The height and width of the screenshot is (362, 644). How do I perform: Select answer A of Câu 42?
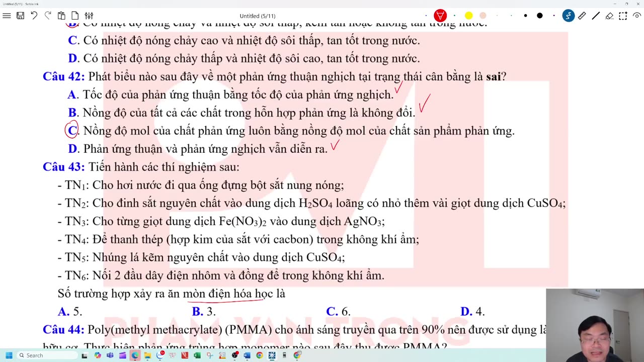pos(230,95)
